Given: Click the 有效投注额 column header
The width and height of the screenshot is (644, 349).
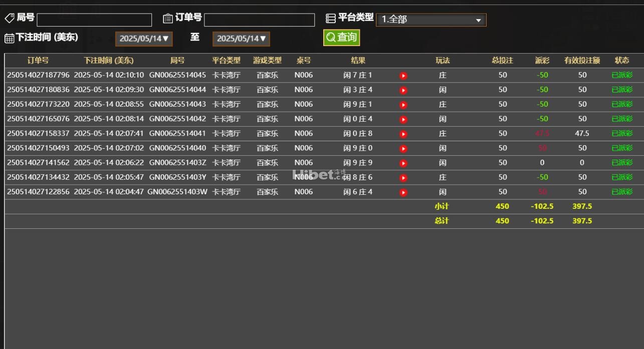Looking at the screenshot, I should (582, 61).
